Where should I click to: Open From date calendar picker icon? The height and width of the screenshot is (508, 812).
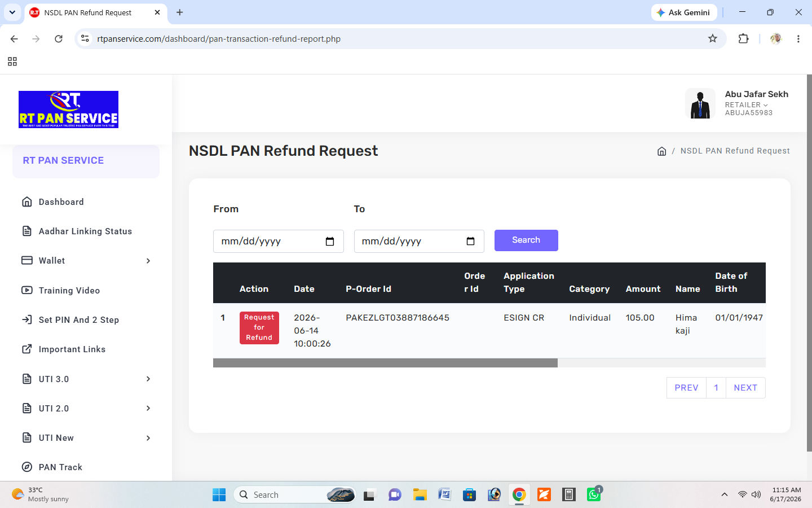tap(330, 242)
